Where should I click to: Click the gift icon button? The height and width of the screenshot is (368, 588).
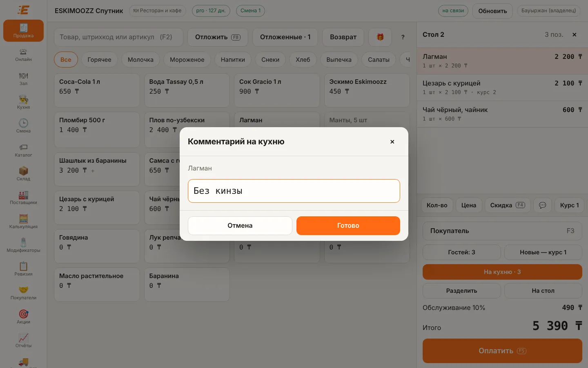(380, 37)
